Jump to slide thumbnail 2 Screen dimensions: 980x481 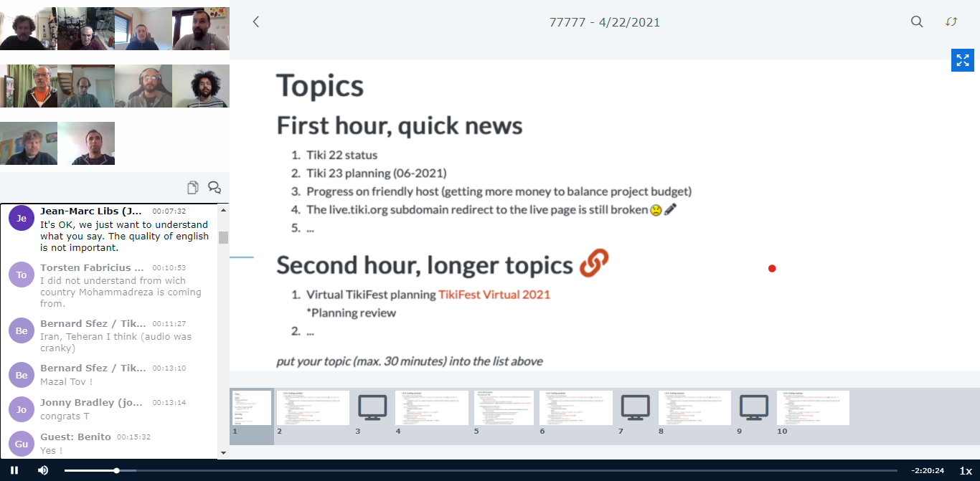(x=313, y=408)
